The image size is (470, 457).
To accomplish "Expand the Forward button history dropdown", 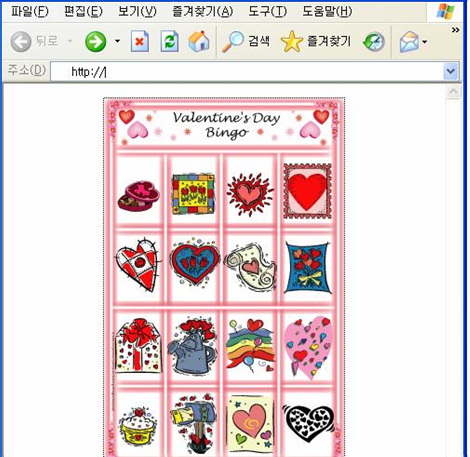I will pyautogui.click(x=117, y=41).
